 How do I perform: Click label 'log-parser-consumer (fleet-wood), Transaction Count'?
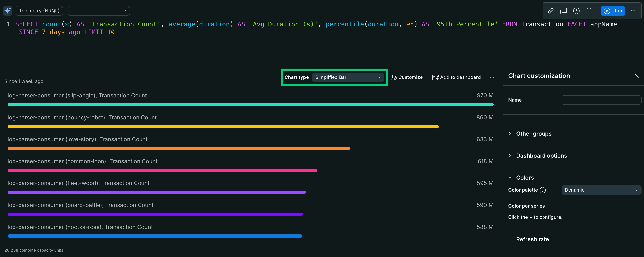78,183
